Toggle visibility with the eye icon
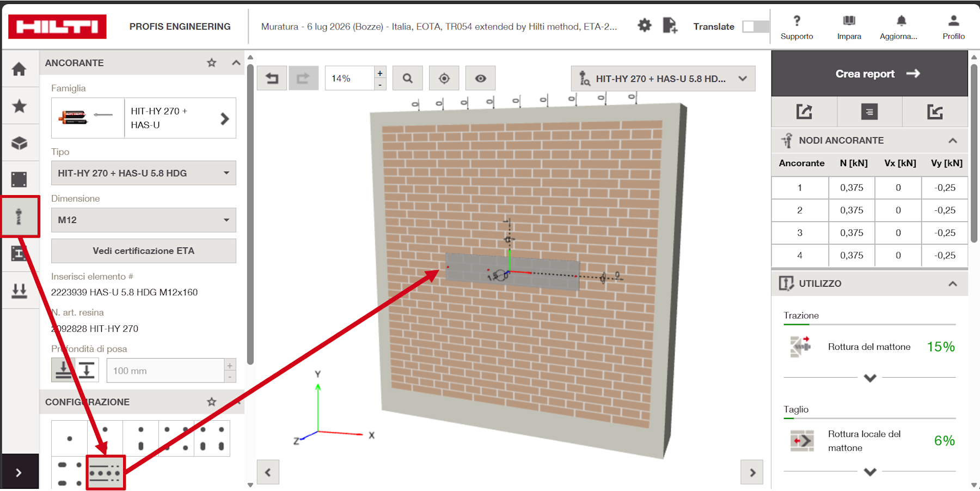This screenshot has width=980, height=491. (x=480, y=78)
